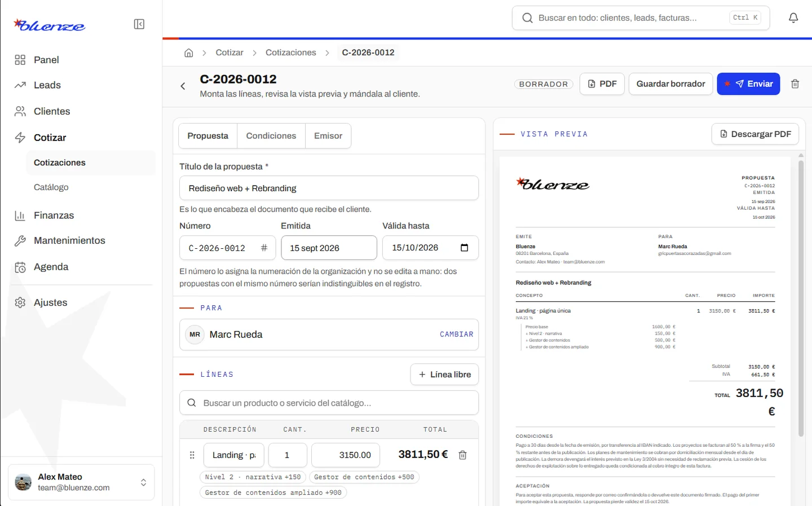
Task: Edit the Título de la propuesta field
Action: tap(329, 188)
